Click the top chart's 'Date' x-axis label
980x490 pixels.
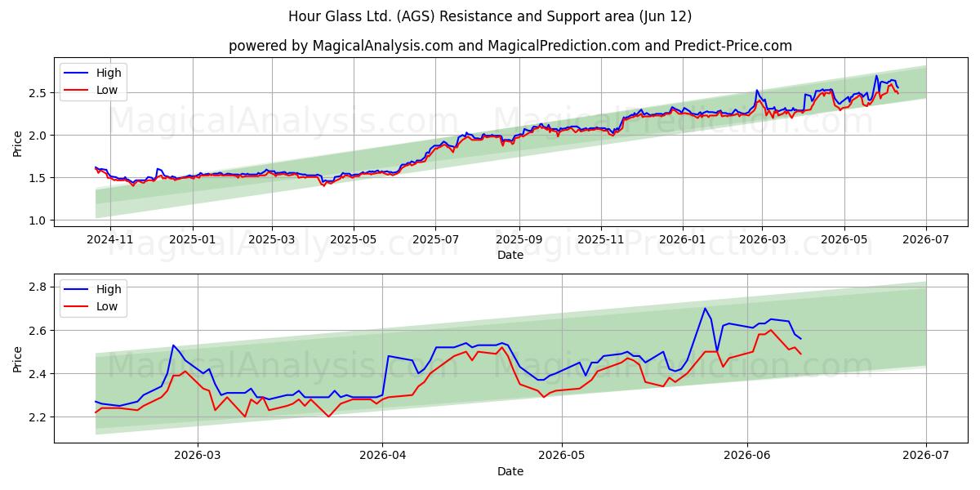coord(510,256)
